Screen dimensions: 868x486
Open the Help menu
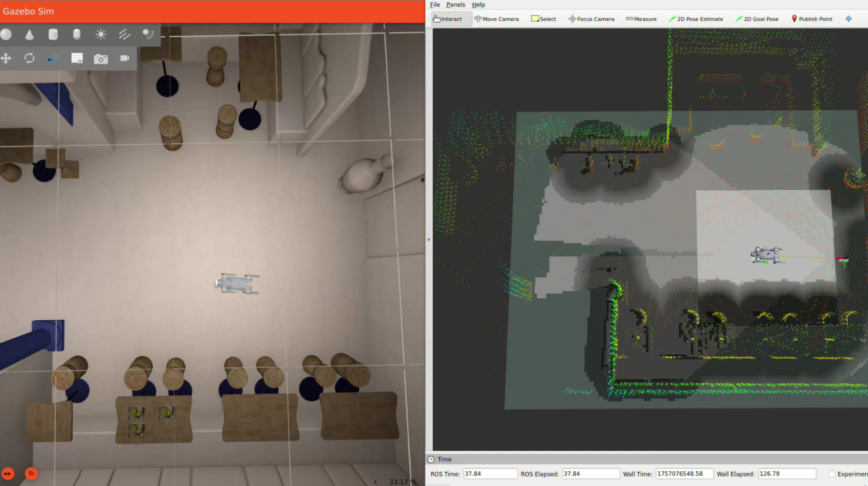478,5
